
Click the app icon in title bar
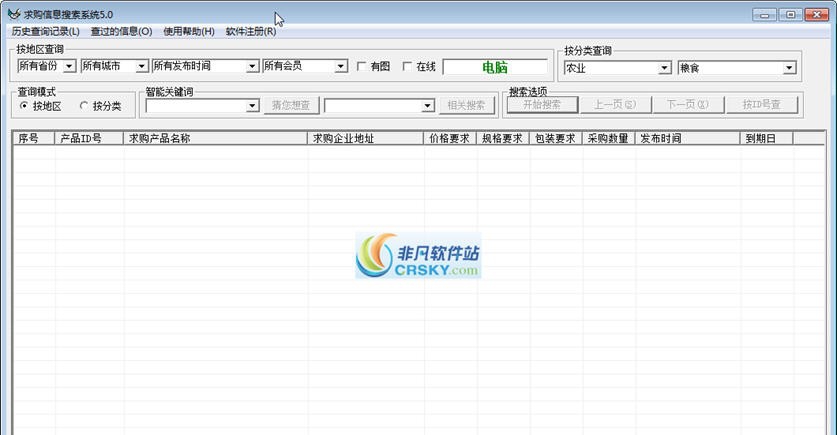(14, 14)
